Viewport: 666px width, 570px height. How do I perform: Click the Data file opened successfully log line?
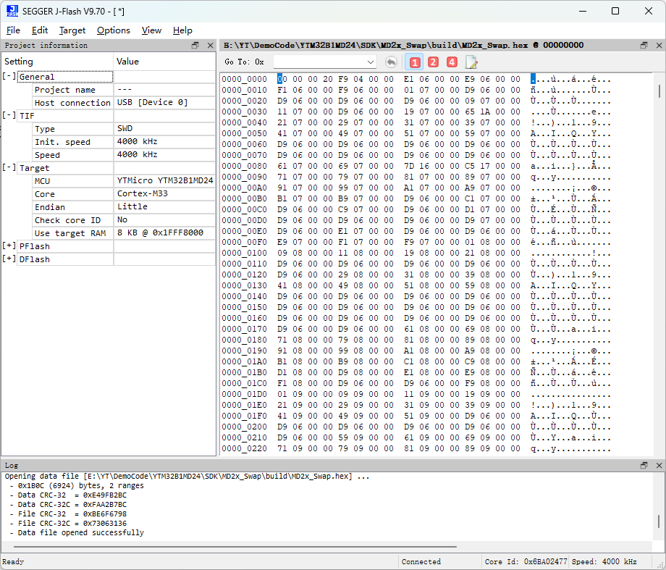[77, 533]
